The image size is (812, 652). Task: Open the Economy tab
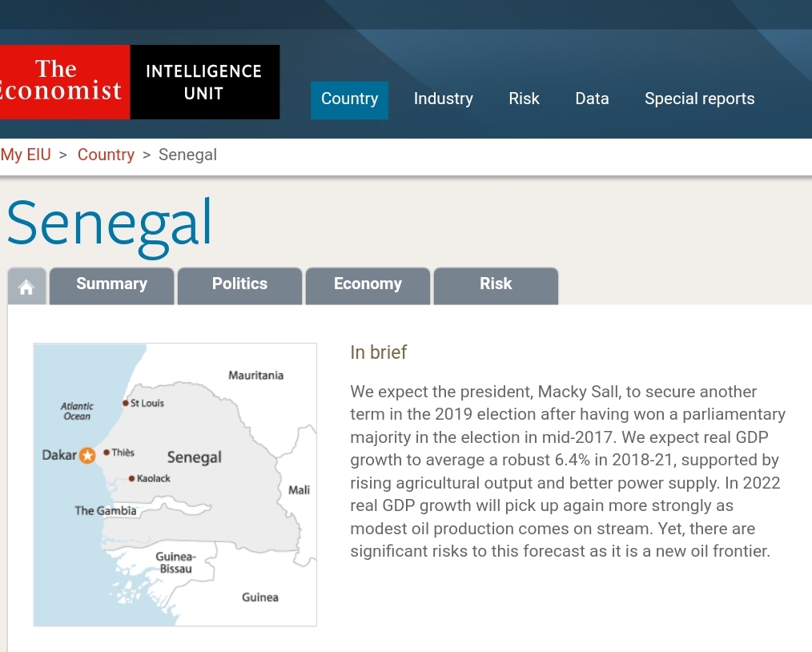(x=368, y=284)
